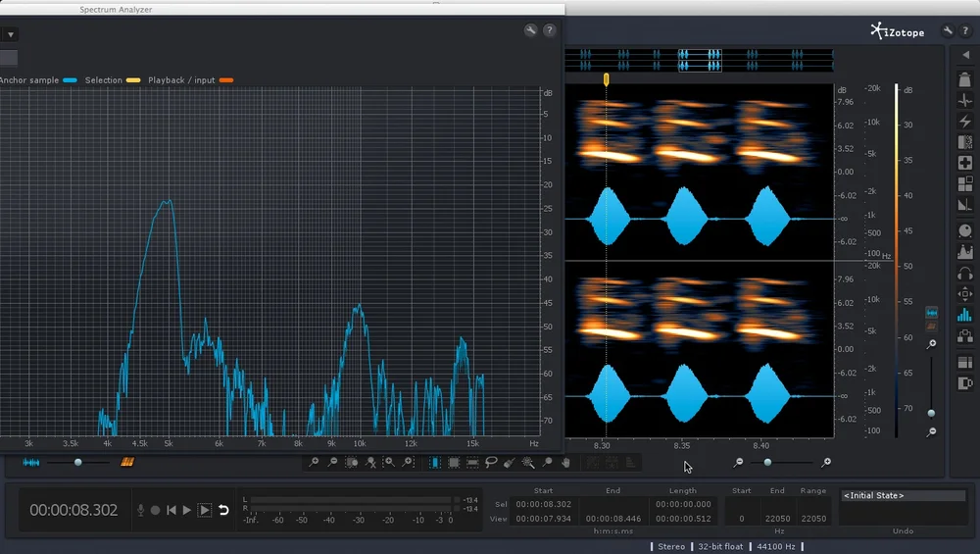Click the horizontal zoom in magnifier
980x554 pixels.
[825, 462]
